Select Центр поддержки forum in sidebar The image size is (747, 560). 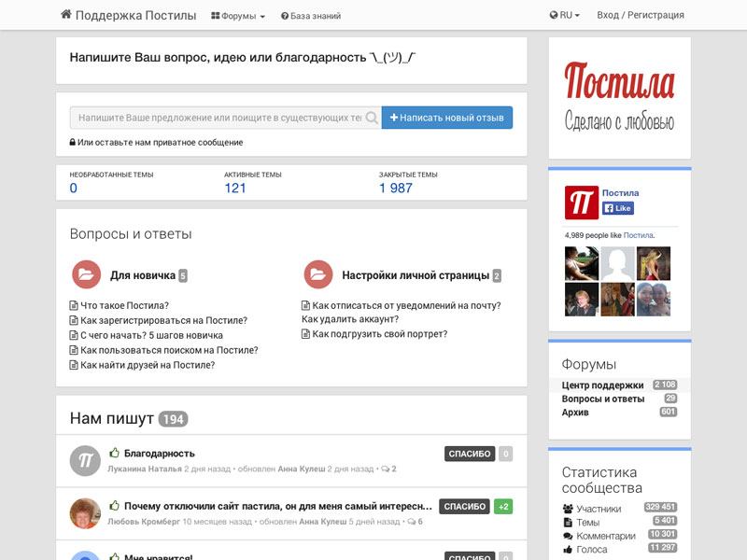coord(602,385)
